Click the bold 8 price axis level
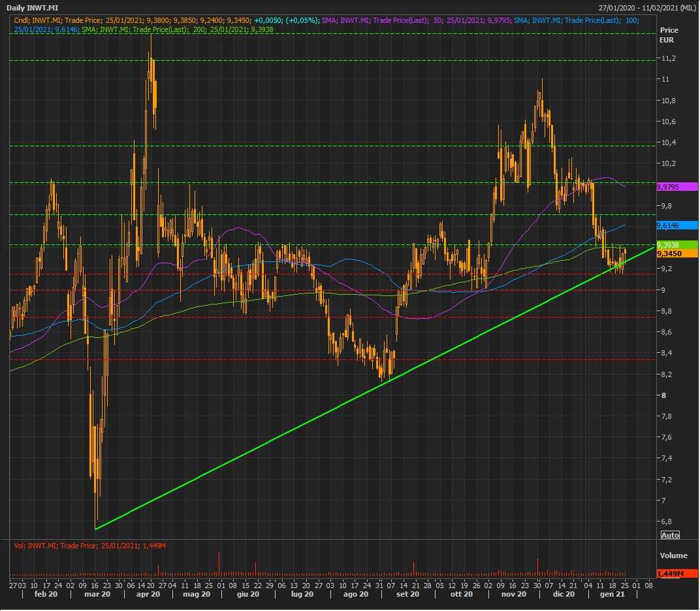Image resolution: width=700 pixels, height=611 pixels. click(663, 395)
